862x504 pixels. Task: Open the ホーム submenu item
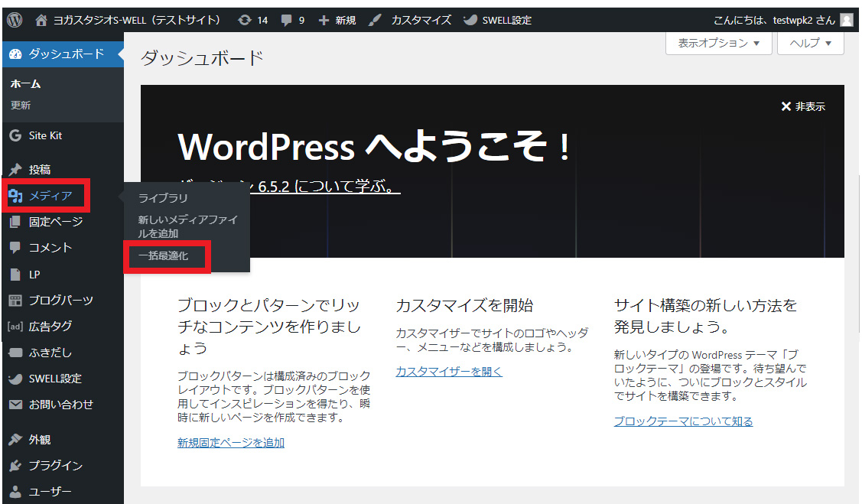[x=25, y=84]
